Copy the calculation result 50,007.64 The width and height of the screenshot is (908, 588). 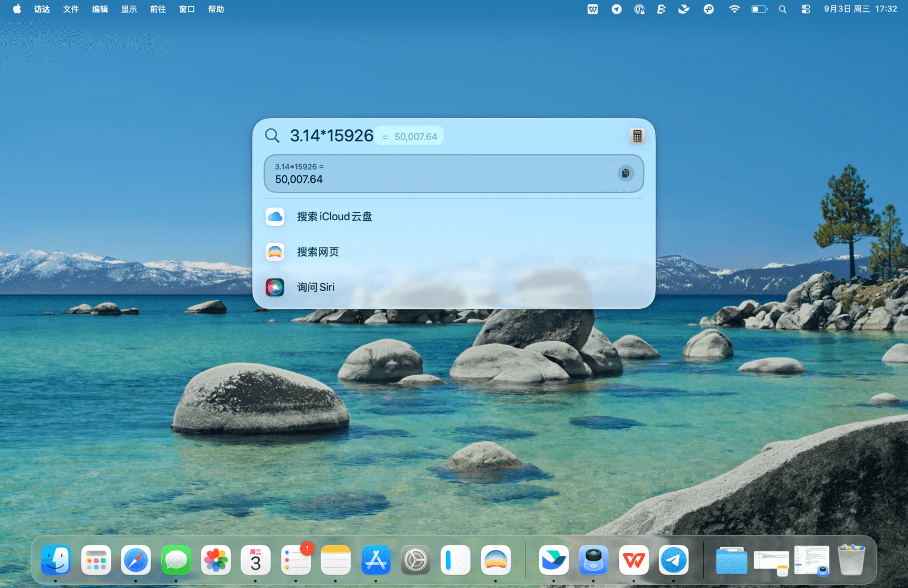(x=625, y=174)
